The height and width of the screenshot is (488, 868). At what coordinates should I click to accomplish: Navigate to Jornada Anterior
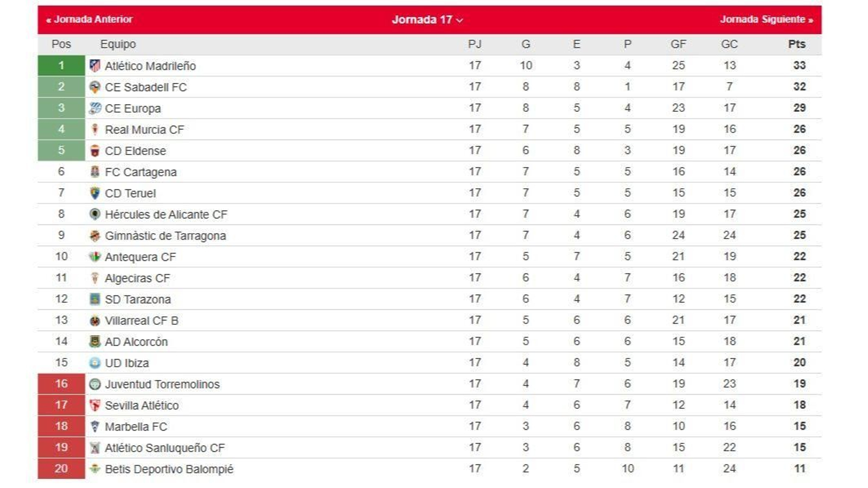tap(88, 18)
